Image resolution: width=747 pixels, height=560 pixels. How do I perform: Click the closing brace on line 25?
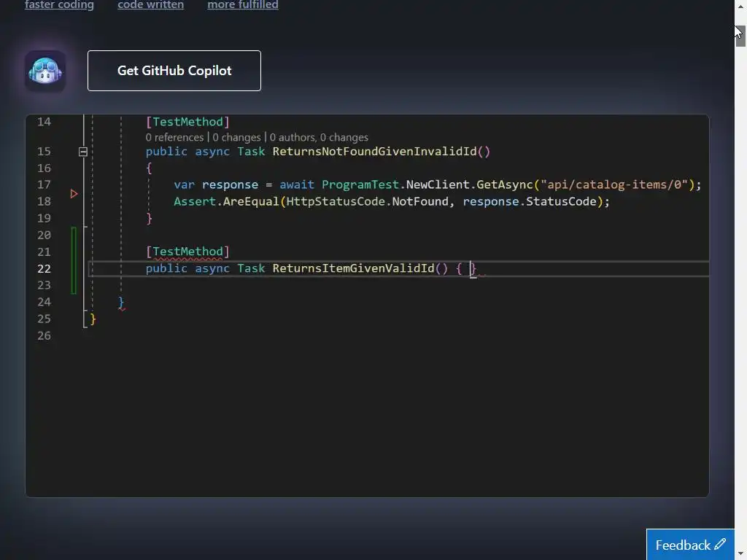pyautogui.click(x=93, y=319)
